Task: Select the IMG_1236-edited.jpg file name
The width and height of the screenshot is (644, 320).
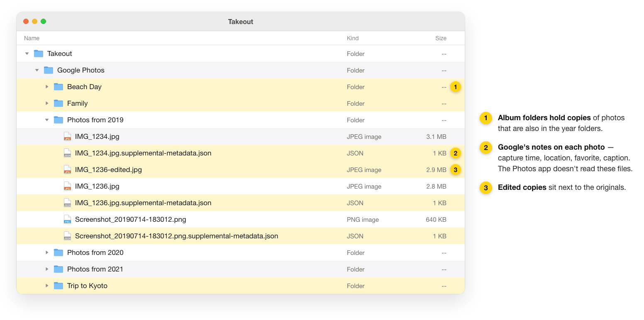Action: [x=108, y=170]
